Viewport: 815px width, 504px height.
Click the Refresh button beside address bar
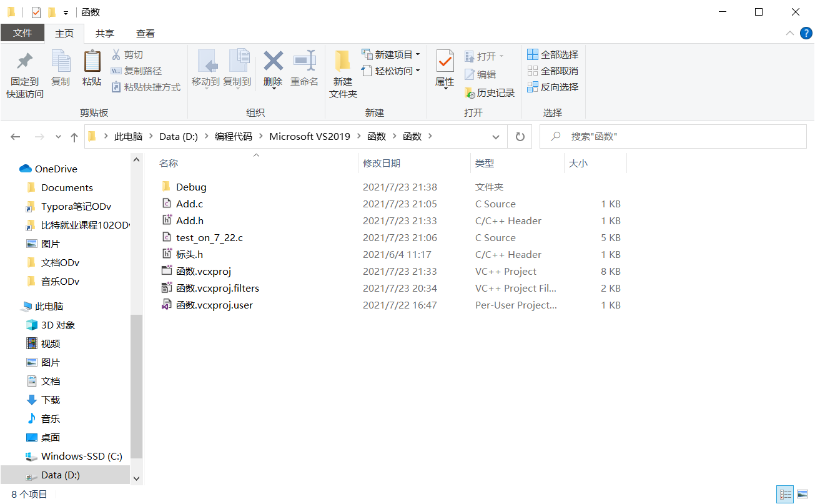(520, 136)
